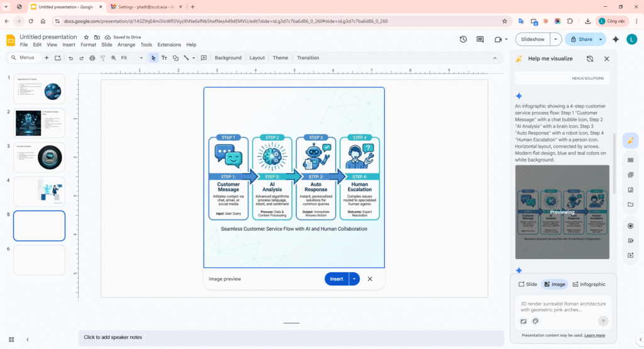Open the Extensions menu
This screenshot has width=644, height=349.
(169, 45)
